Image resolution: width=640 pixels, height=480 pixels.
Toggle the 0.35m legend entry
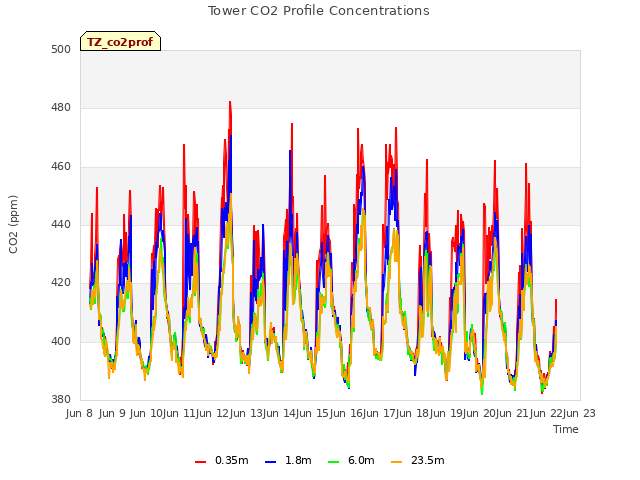point(222,460)
